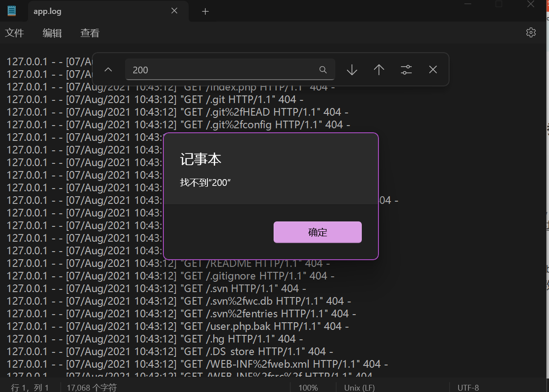Confirm the 找不到 dialog with 确定
Screen dimensions: 549x392
(317, 232)
